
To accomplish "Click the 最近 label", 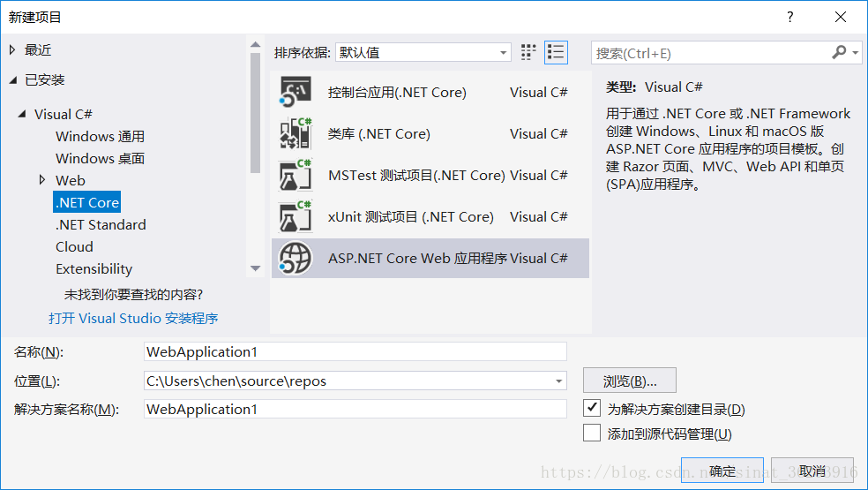I will click(38, 50).
